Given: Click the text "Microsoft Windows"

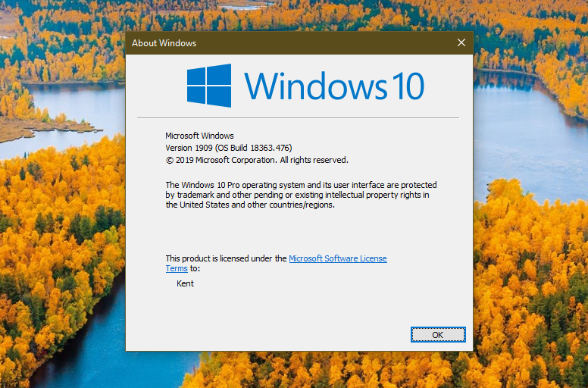Looking at the screenshot, I should click(199, 136).
